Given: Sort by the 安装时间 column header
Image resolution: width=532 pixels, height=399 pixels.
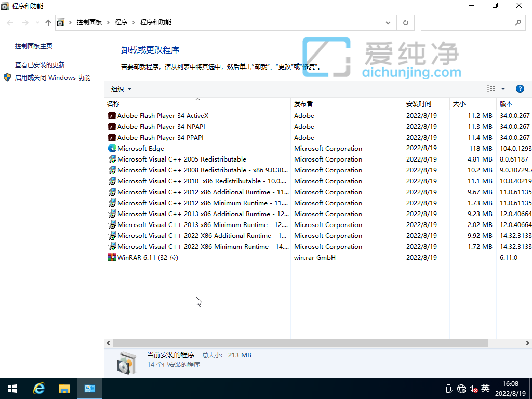Looking at the screenshot, I should 426,103.
